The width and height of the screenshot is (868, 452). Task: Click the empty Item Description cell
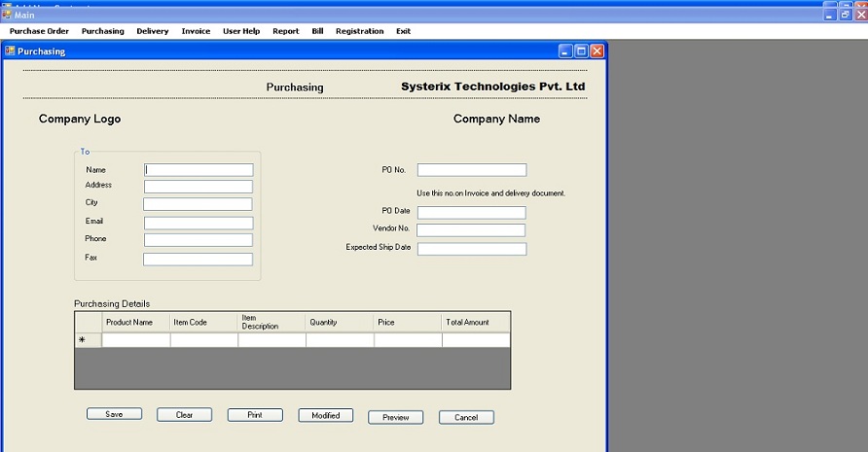(x=271, y=339)
